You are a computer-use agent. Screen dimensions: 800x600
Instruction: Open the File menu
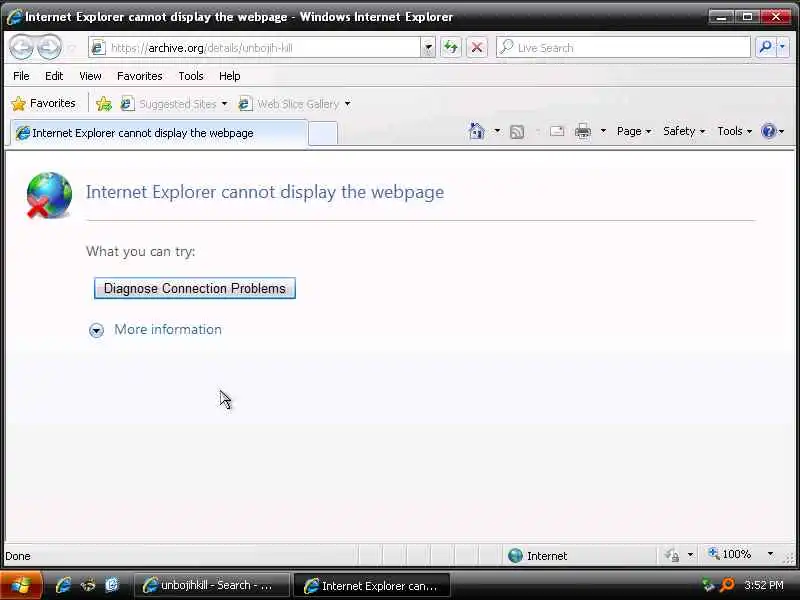click(21, 76)
